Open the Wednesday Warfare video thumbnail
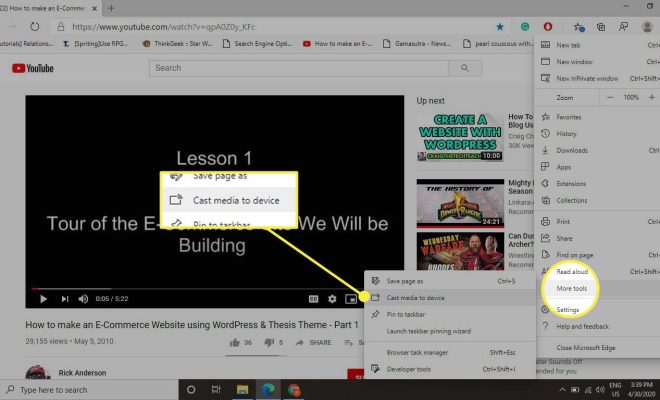660x400 pixels. tap(460, 251)
